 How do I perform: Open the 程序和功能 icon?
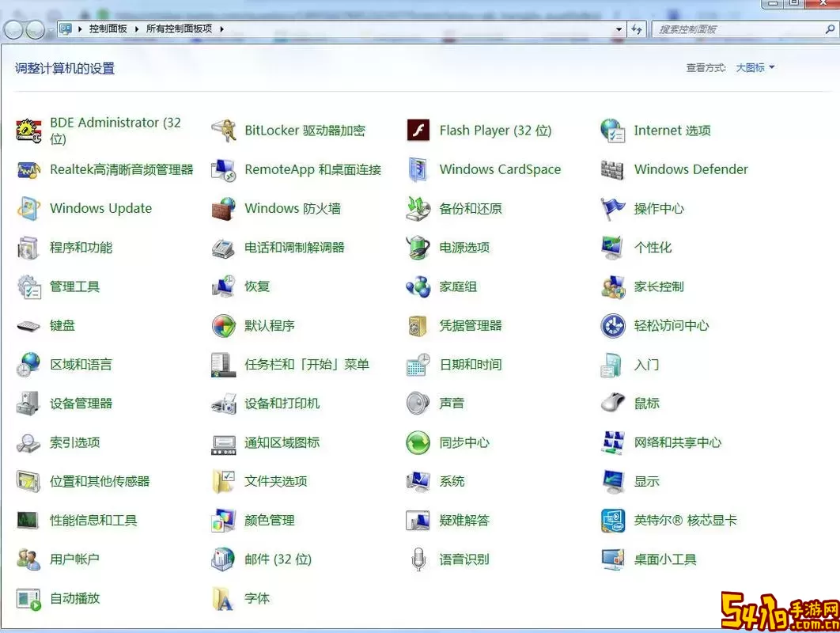tap(29, 248)
